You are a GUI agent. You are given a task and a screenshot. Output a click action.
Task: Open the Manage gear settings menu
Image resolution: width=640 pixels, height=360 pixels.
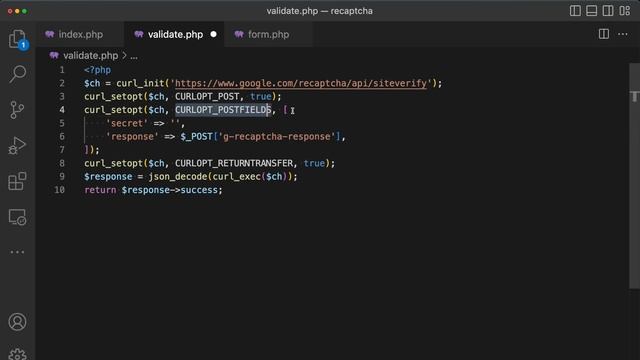tap(17, 354)
